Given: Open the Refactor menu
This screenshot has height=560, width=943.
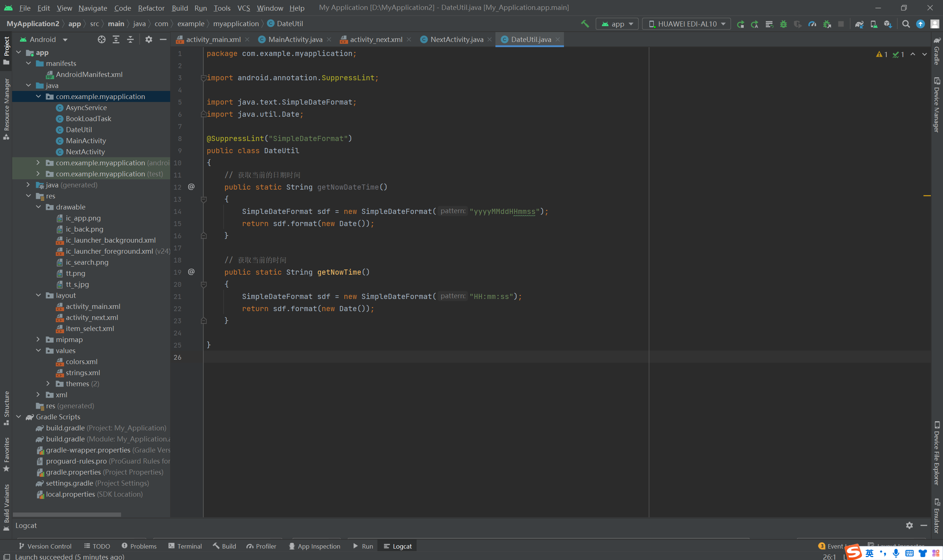Looking at the screenshot, I should (151, 8).
